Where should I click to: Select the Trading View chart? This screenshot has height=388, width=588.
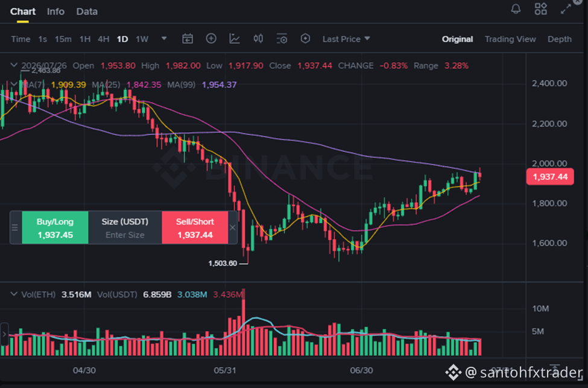tap(510, 39)
